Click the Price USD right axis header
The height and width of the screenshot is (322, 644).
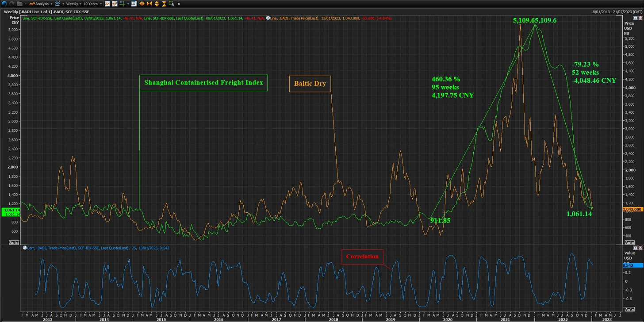[629, 28]
